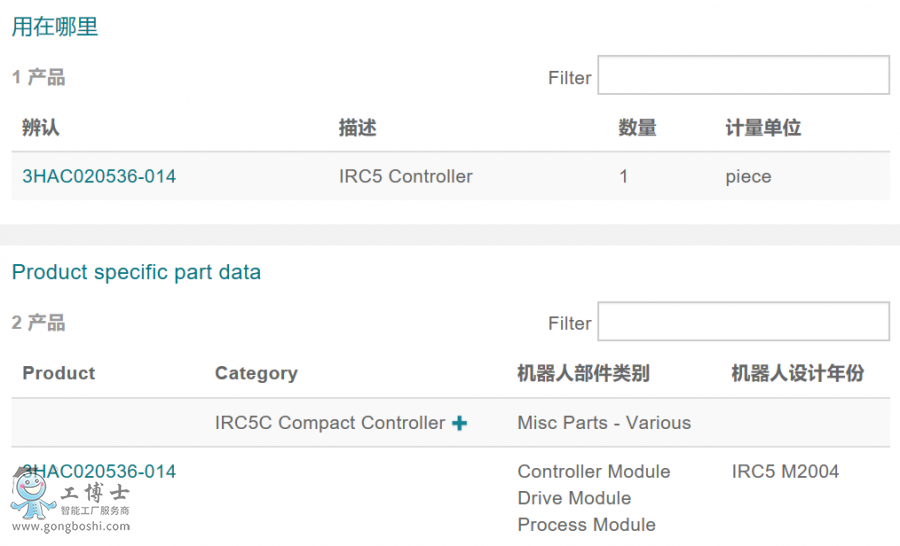Click the Misc Parts - Various cell
This screenshot has width=900, height=546.
[x=604, y=423]
